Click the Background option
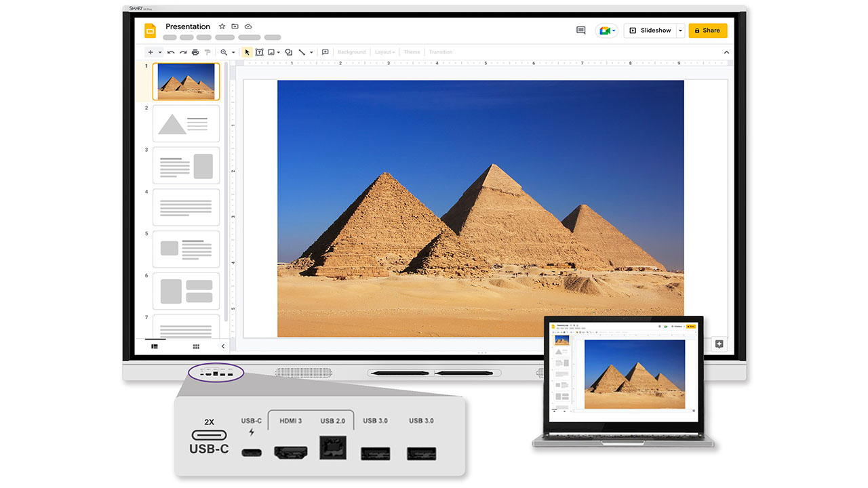Screen dimensions: 868x488 click(351, 52)
